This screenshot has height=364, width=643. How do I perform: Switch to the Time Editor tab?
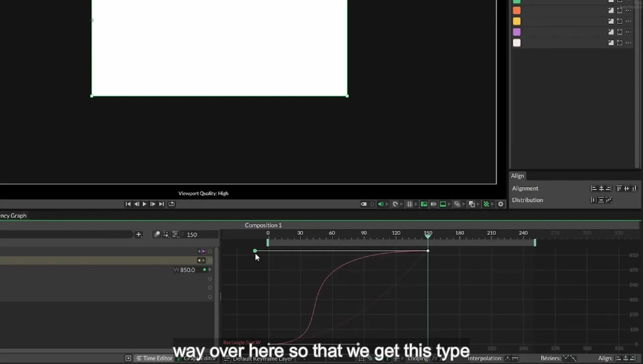tap(154, 358)
